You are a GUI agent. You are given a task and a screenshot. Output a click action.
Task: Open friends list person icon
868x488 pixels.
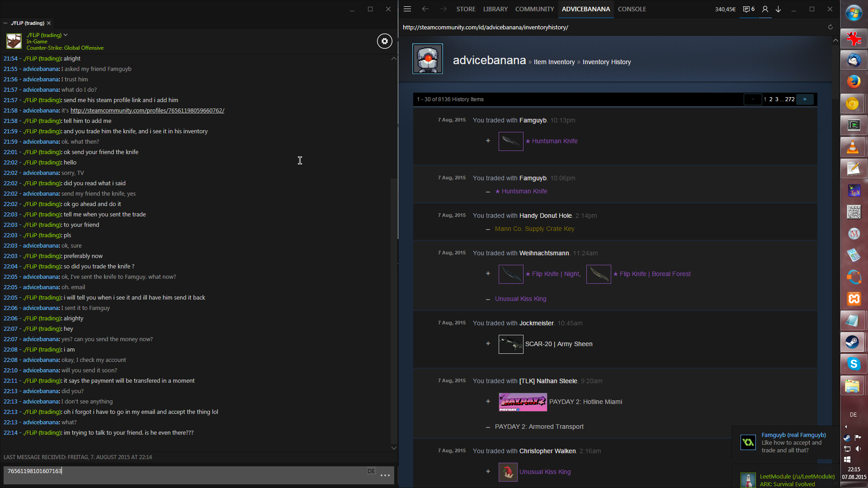pos(765,9)
